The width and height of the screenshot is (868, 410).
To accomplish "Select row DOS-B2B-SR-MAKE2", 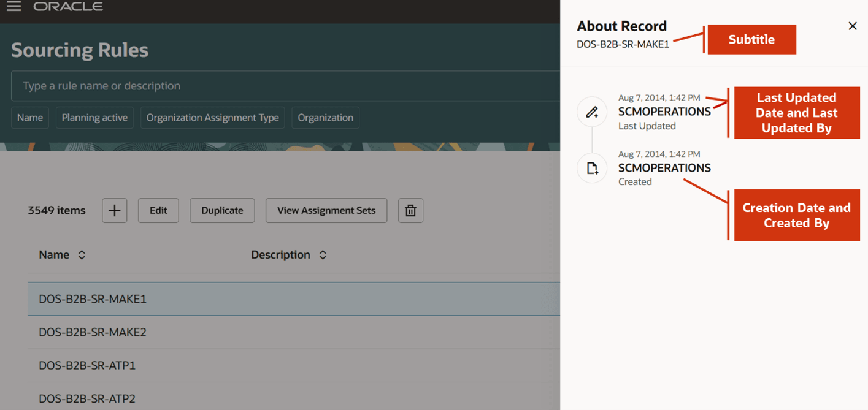I will click(x=294, y=332).
